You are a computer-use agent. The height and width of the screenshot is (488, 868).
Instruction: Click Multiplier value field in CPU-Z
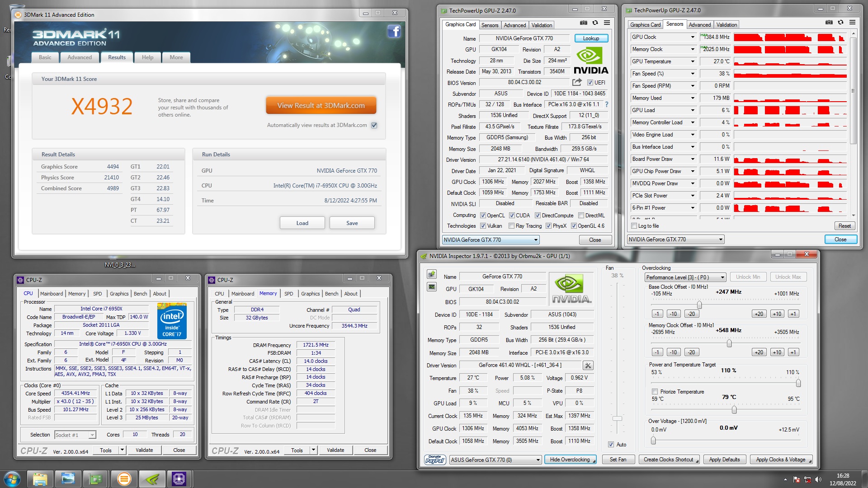click(x=75, y=401)
